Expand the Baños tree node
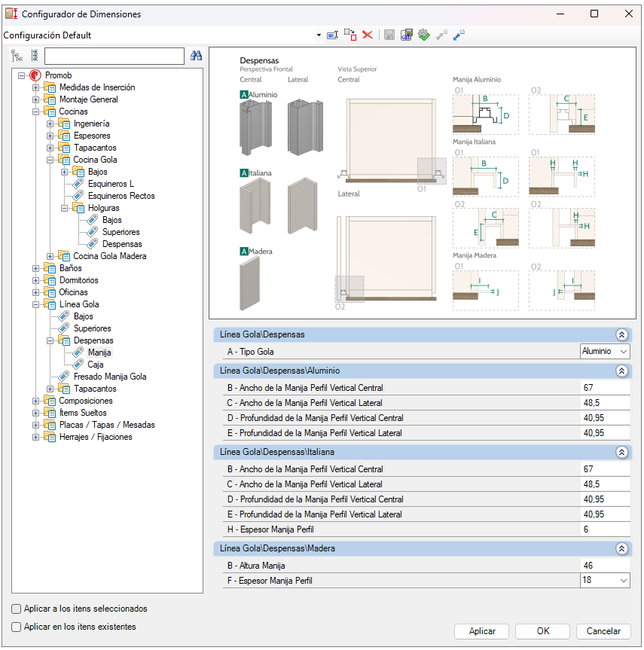644x650 pixels. (x=35, y=268)
